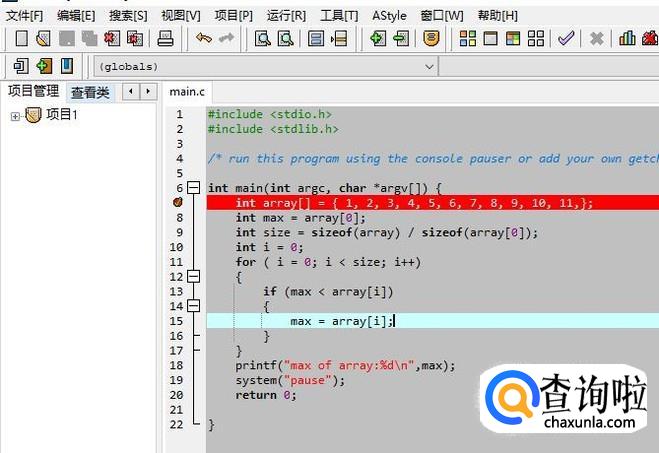Expand the 项目1 tree node

click(15, 116)
